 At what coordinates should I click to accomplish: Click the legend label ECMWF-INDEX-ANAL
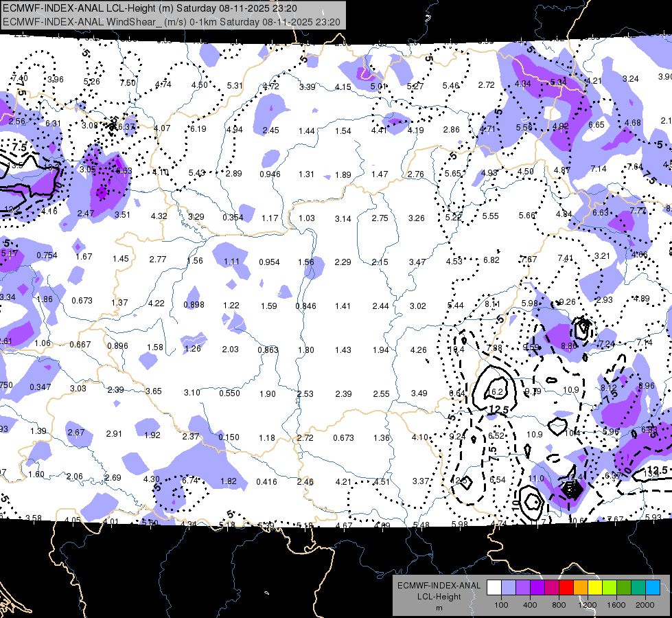(439, 586)
